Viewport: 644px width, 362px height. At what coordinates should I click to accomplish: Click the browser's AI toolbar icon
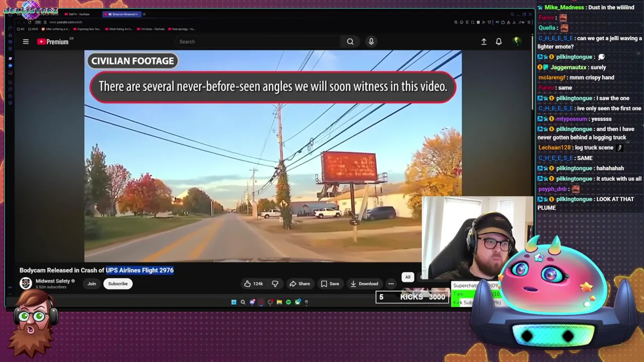pyautogui.click(x=522, y=22)
